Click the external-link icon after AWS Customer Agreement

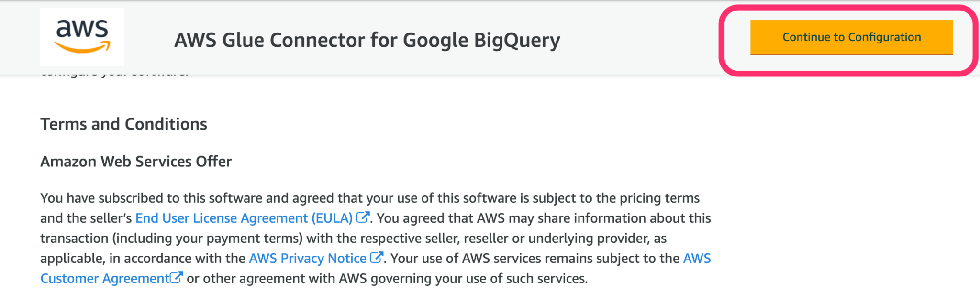click(x=177, y=277)
